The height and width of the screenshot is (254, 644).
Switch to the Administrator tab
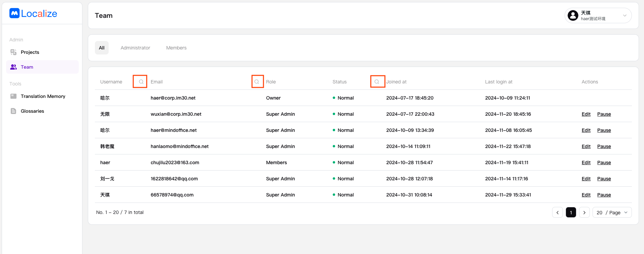pyautogui.click(x=135, y=48)
